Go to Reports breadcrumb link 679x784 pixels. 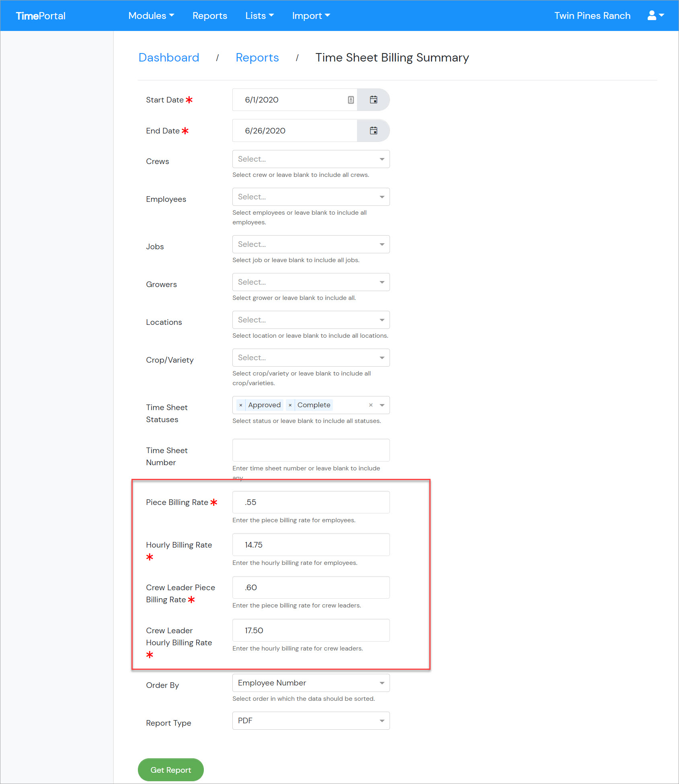pyautogui.click(x=257, y=57)
